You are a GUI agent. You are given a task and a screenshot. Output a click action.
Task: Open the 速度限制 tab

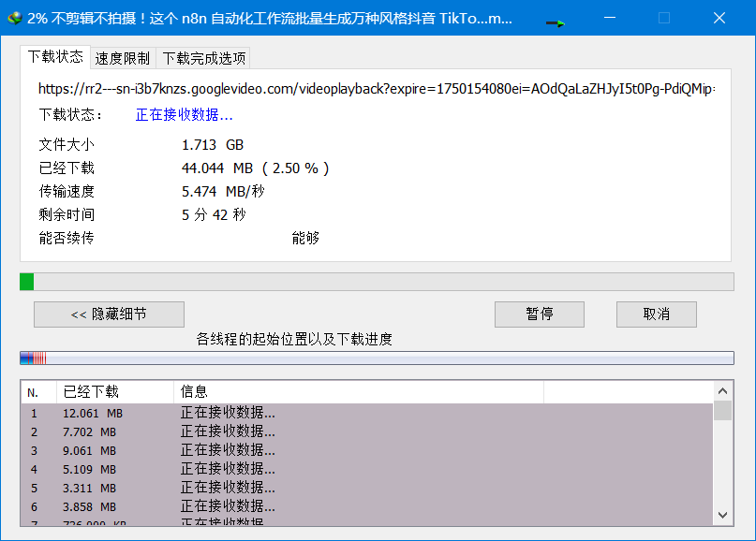(x=123, y=58)
